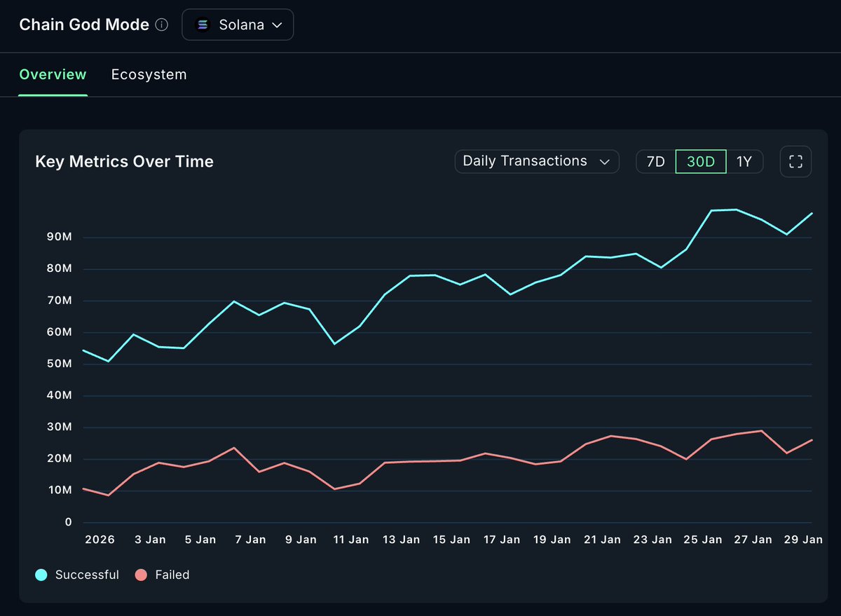
Task: Click the 27 Jan axis date label
Action: tap(752, 540)
